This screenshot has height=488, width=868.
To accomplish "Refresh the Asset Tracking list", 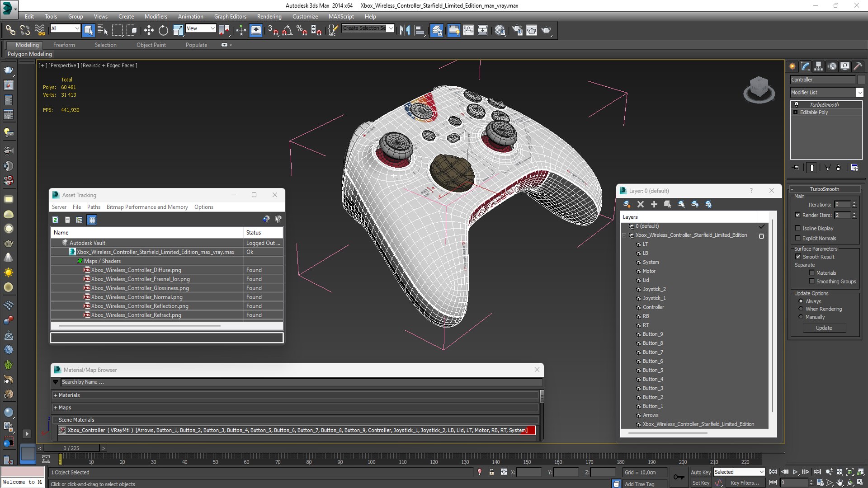I will pyautogui.click(x=55, y=220).
